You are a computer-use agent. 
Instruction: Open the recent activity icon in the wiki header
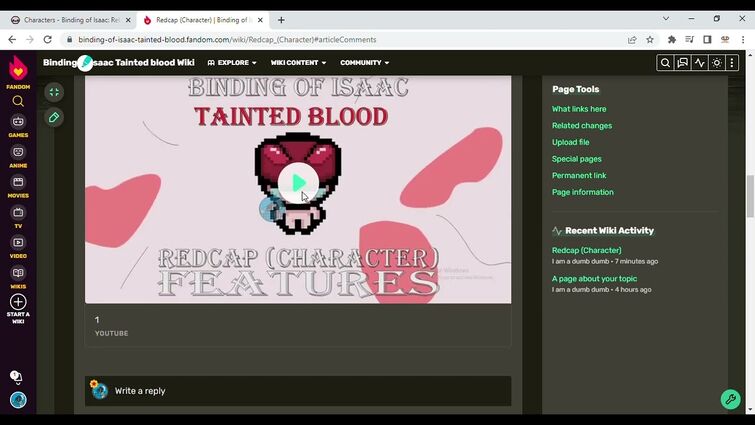coord(700,63)
